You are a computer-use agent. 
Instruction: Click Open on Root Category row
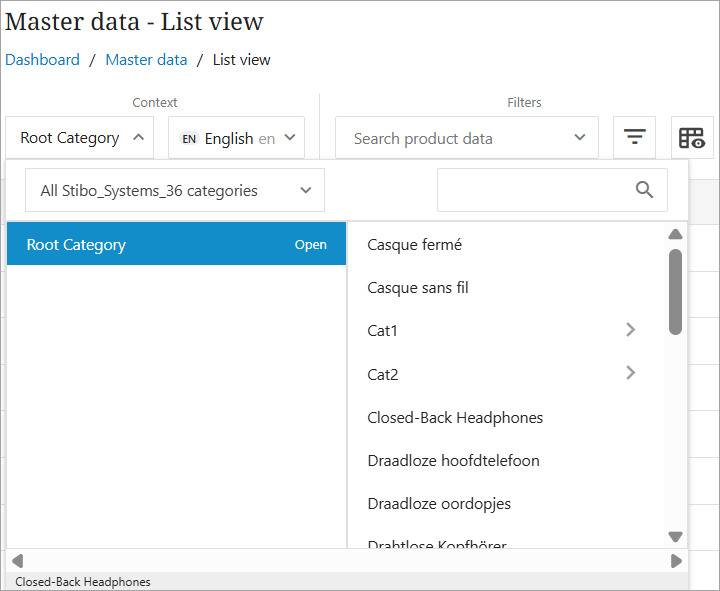click(x=310, y=245)
